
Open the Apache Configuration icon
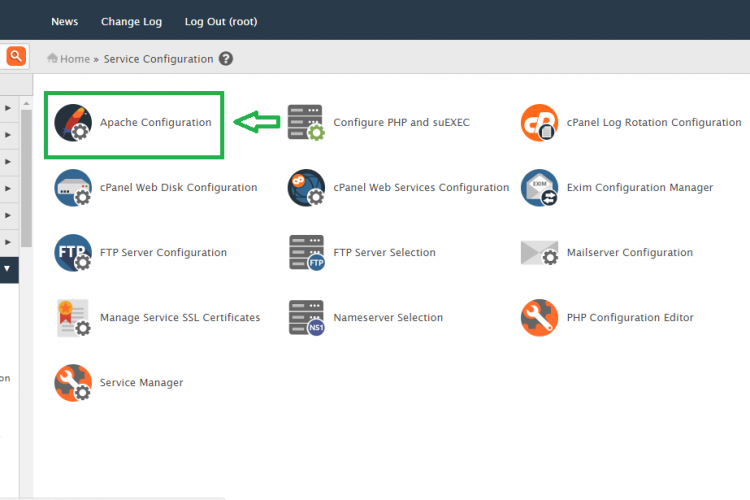click(x=73, y=122)
